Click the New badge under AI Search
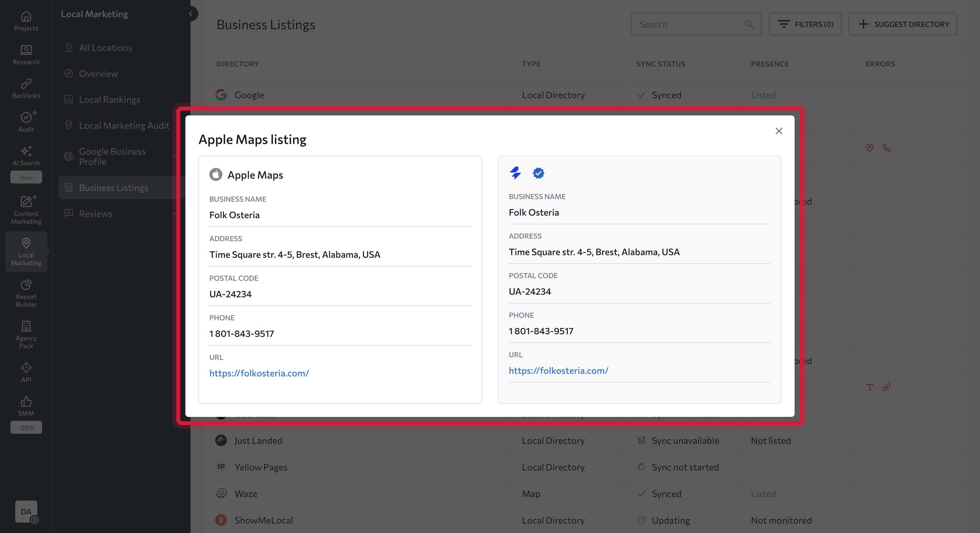 pyautogui.click(x=26, y=177)
